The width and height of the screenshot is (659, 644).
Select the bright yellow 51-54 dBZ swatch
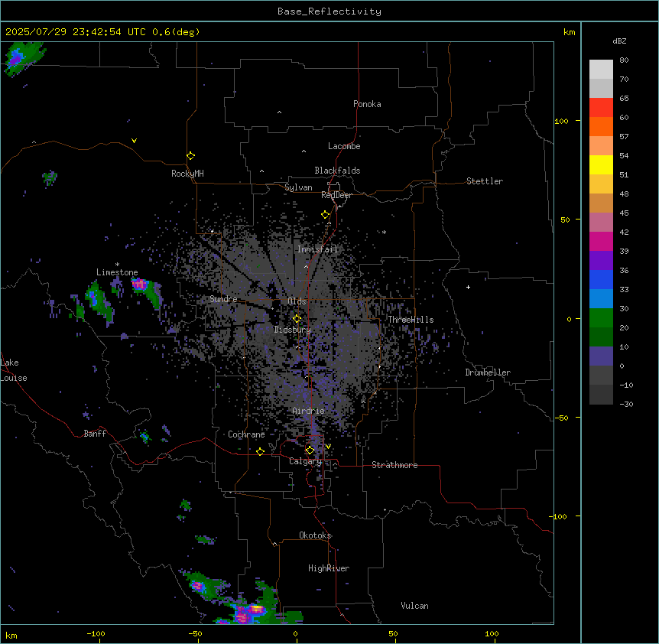[x=601, y=164]
